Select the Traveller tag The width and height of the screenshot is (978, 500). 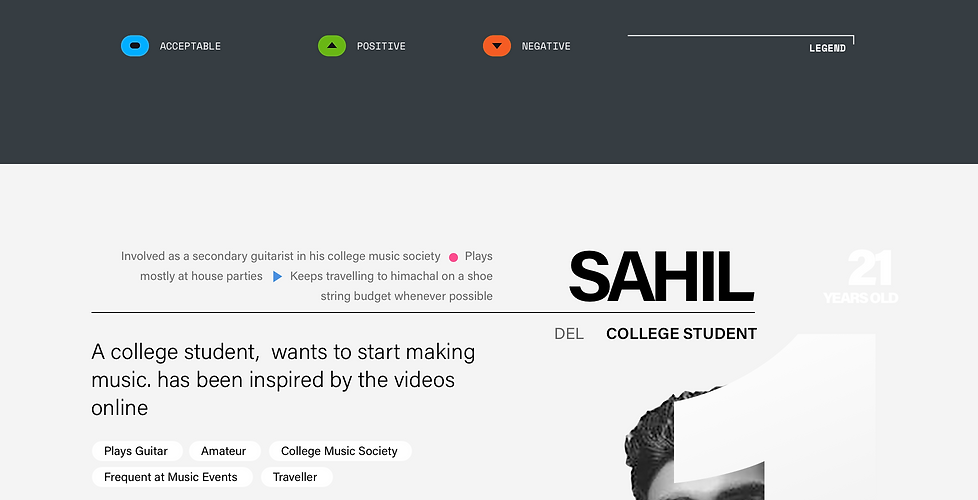[295, 477]
